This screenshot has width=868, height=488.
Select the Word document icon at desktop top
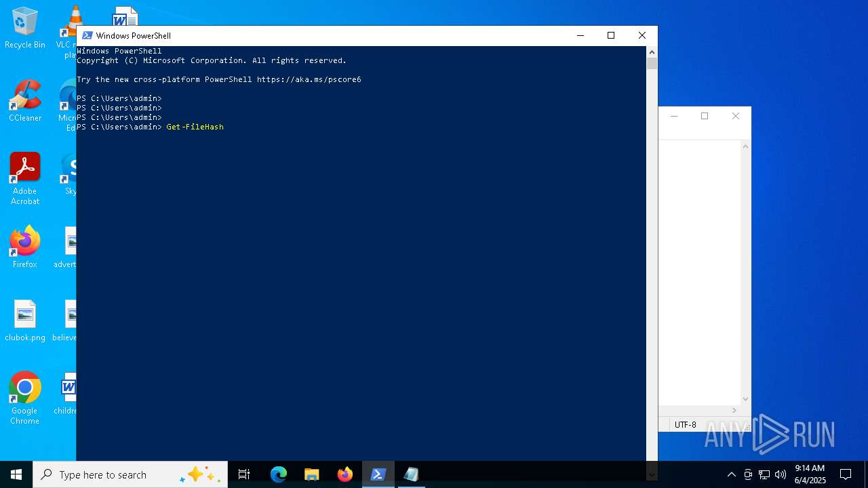pos(125,16)
